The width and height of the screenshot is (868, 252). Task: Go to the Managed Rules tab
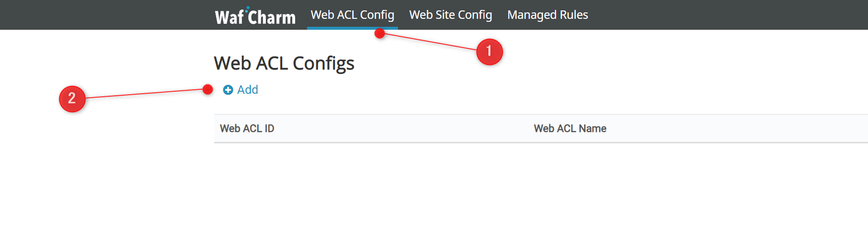(x=548, y=15)
